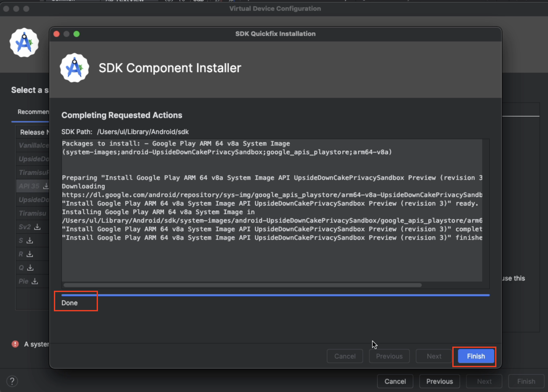Click SDK Quickfix Installation title bar
The image size is (548, 392).
275,34
